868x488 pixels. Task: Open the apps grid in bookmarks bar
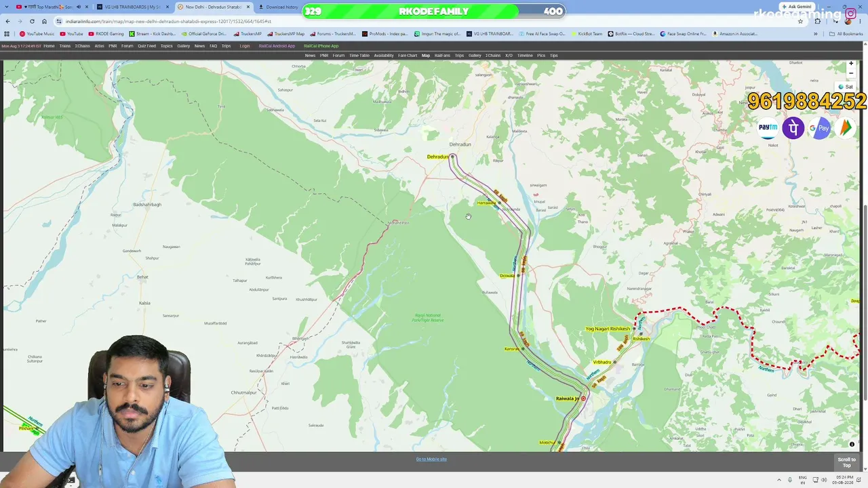pos(7,34)
